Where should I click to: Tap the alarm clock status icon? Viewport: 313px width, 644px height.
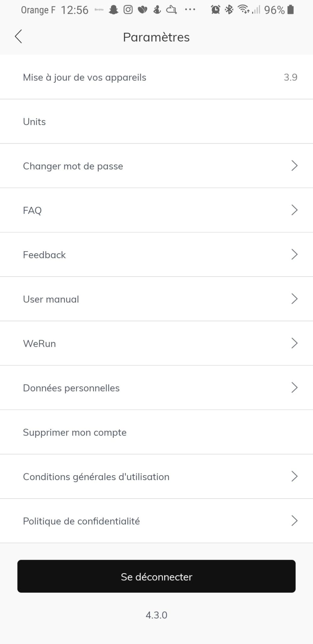pos(215,10)
